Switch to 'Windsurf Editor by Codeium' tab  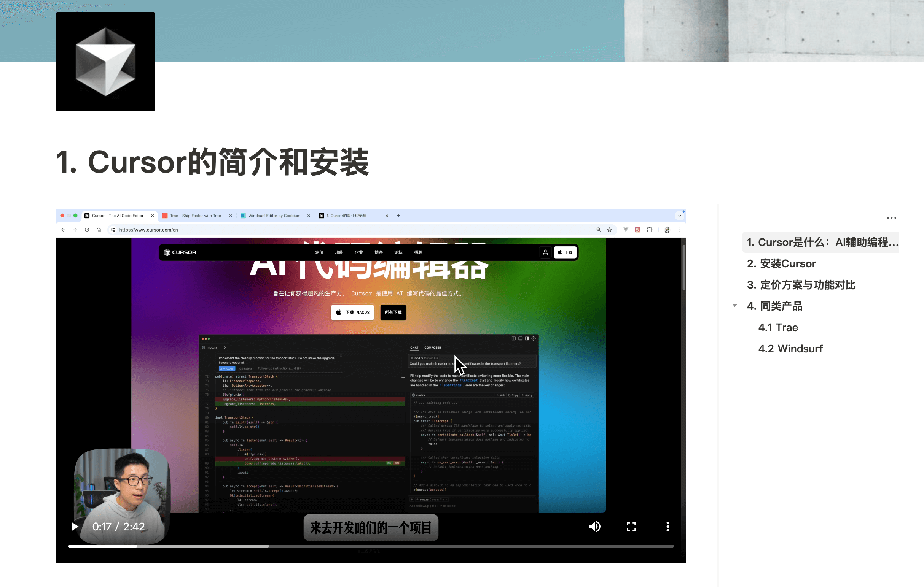click(x=274, y=216)
